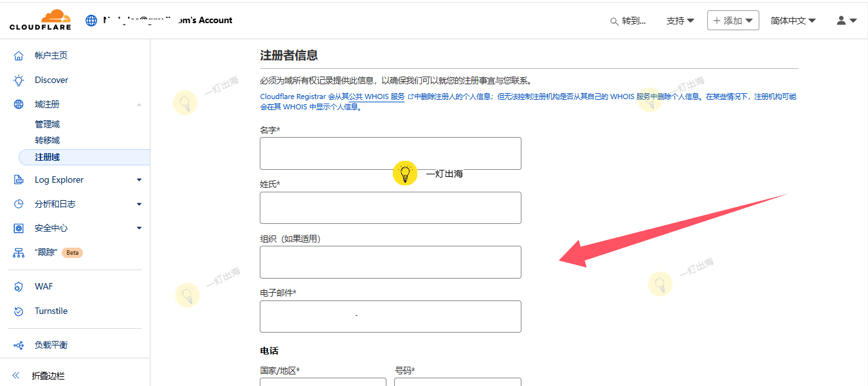This screenshot has width=868, height=386.
Task: Click the search magnifier next to 转到...
Action: point(614,21)
